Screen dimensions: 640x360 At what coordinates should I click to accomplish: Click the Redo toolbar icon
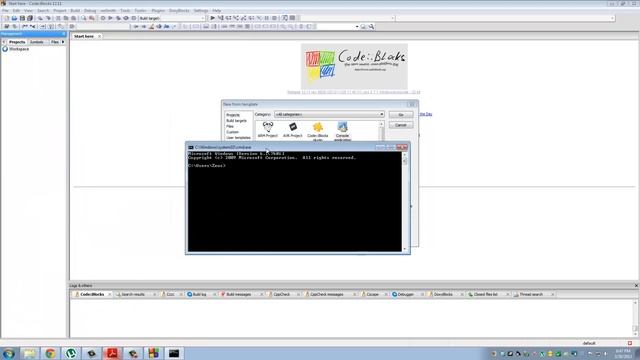(48, 18)
